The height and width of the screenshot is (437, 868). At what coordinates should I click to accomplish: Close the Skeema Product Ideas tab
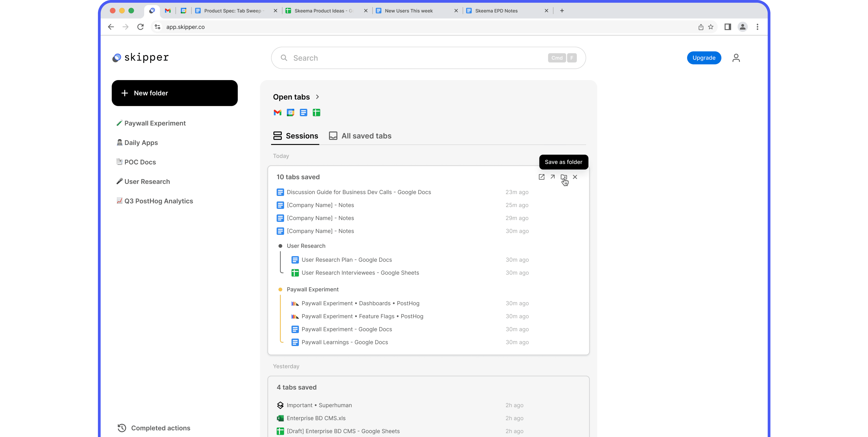(x=366, y=11)
